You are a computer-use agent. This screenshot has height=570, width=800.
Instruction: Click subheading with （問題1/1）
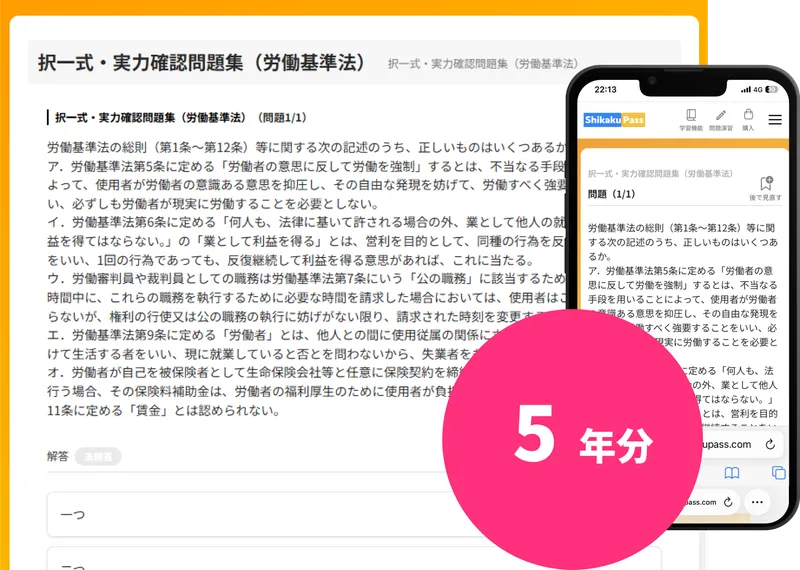(181, 118)
